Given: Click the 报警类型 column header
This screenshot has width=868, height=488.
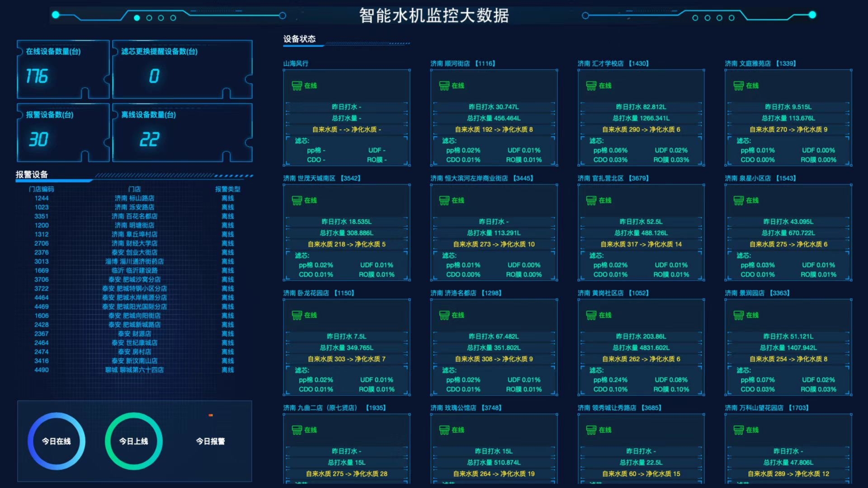Looking at the screenshot, I should coord(228,189).
